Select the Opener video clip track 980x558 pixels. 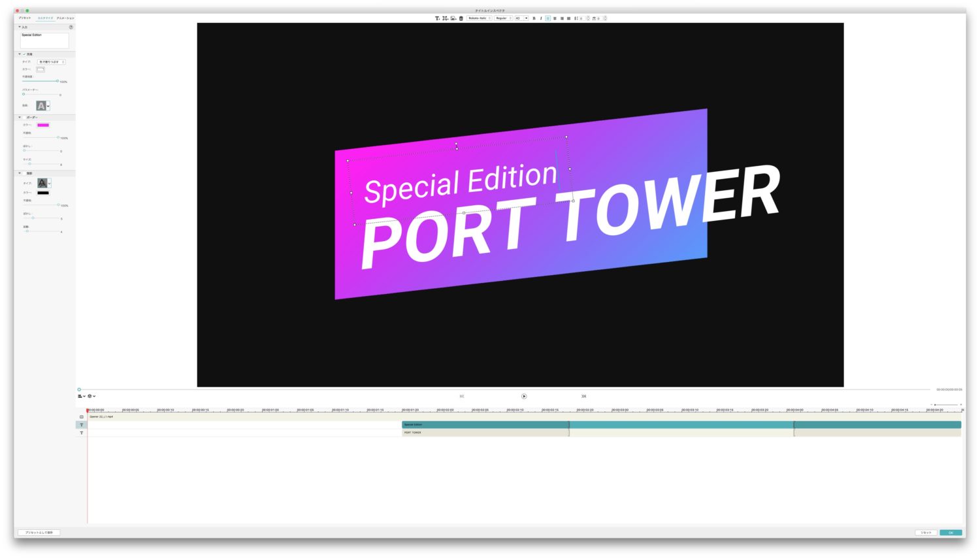(525, 417)
